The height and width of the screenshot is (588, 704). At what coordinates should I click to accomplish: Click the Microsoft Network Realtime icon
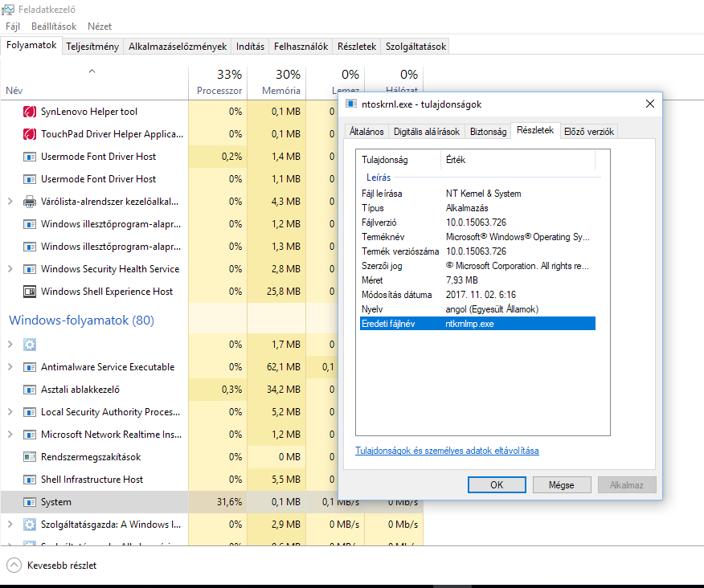30,435
